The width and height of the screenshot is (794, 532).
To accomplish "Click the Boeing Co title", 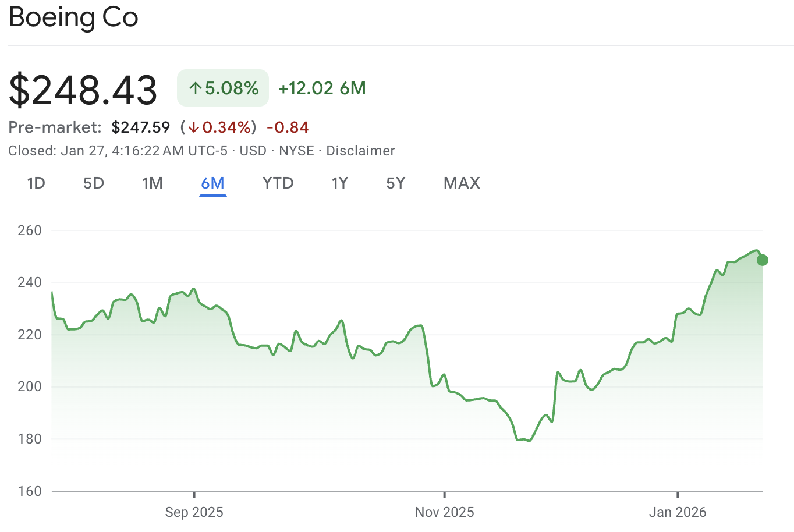I will (x=73, y=17).
